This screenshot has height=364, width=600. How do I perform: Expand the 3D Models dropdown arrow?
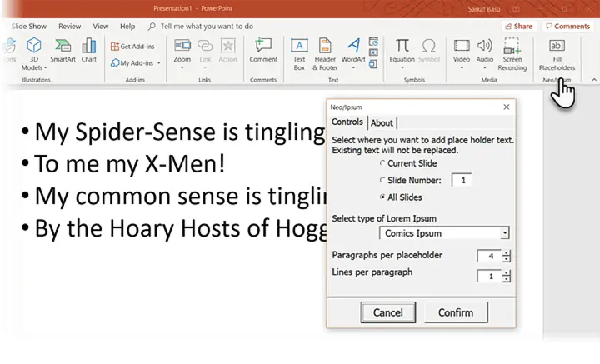click(x=45, y=68)
